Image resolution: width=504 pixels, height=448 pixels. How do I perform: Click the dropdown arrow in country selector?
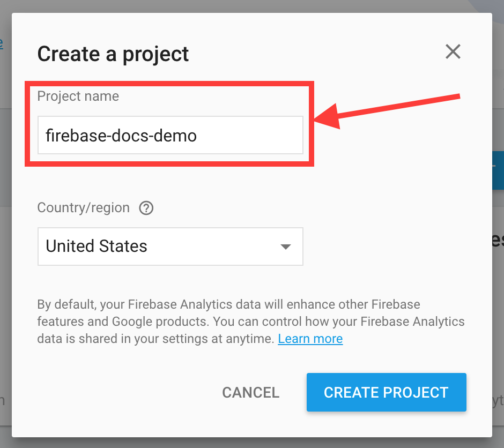[x=286, y=247]
